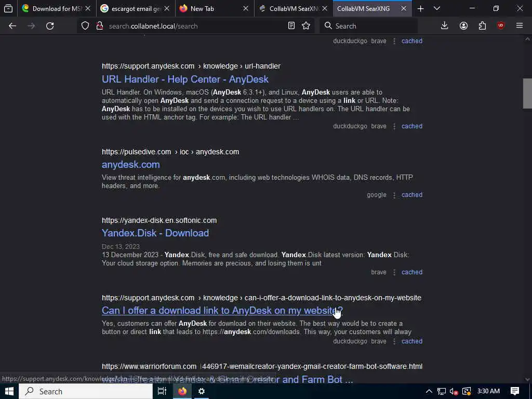This screenshot has width=532, height=399.
Task: Open the Firefox account menu
Action: 463,26
